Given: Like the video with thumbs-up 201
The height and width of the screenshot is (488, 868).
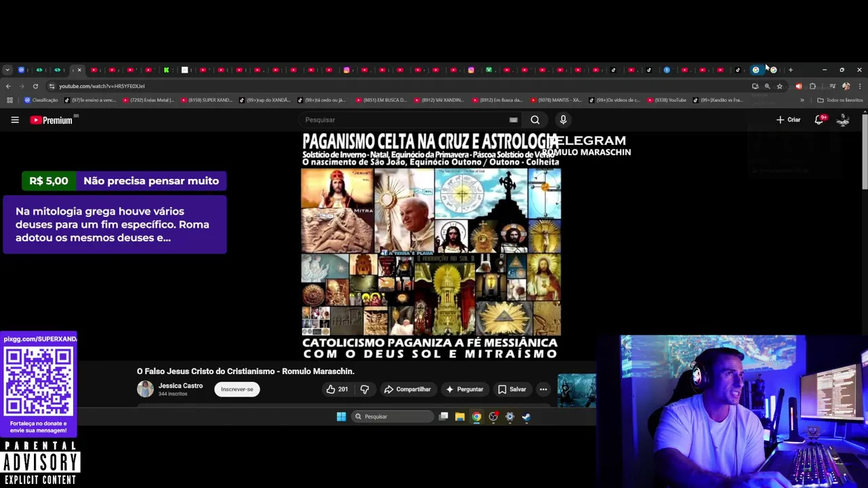Looking at the screenshot, I should [337, 389].
